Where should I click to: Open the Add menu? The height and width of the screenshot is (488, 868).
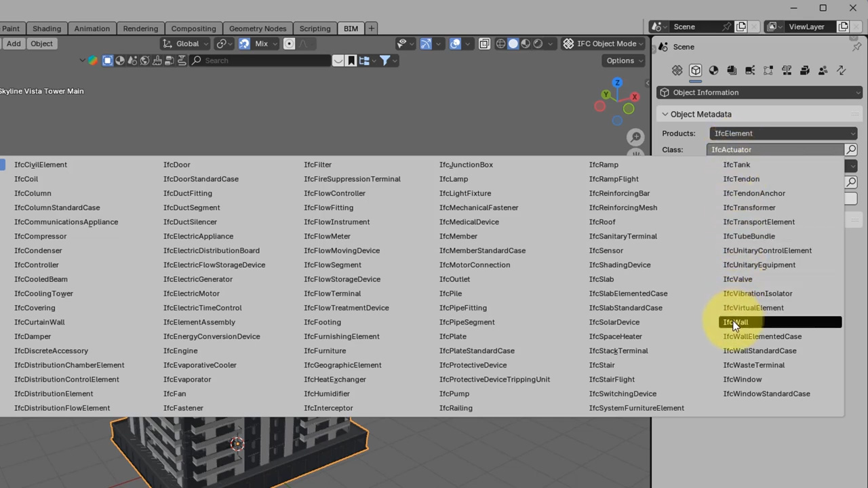[x=14, y=44]
